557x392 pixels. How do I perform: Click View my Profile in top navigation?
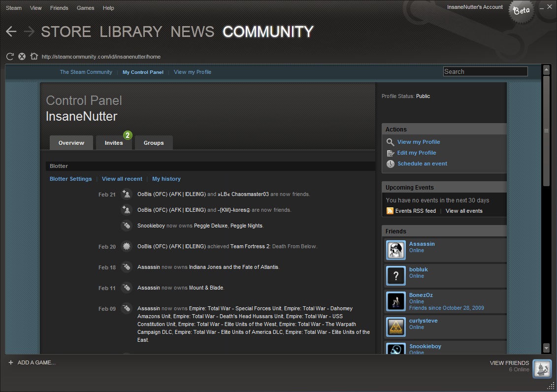tap(193, 72)
